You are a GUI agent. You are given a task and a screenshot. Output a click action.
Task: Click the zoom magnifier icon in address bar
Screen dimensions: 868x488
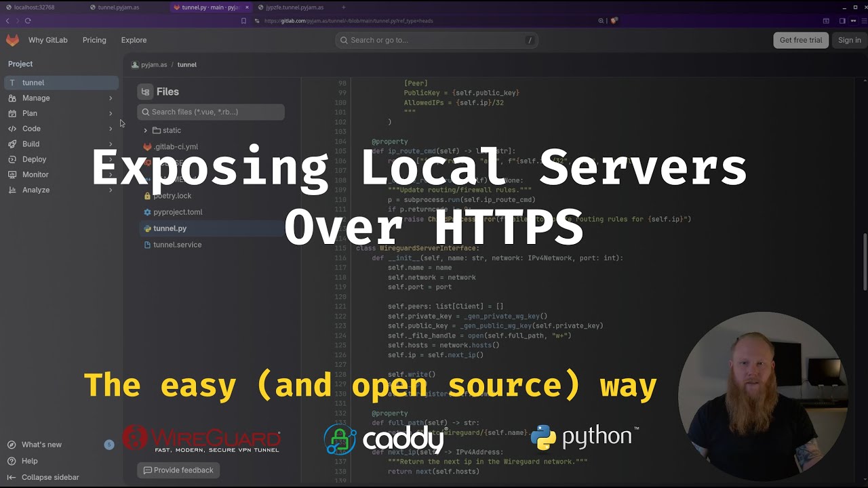[x=601, y=21]
